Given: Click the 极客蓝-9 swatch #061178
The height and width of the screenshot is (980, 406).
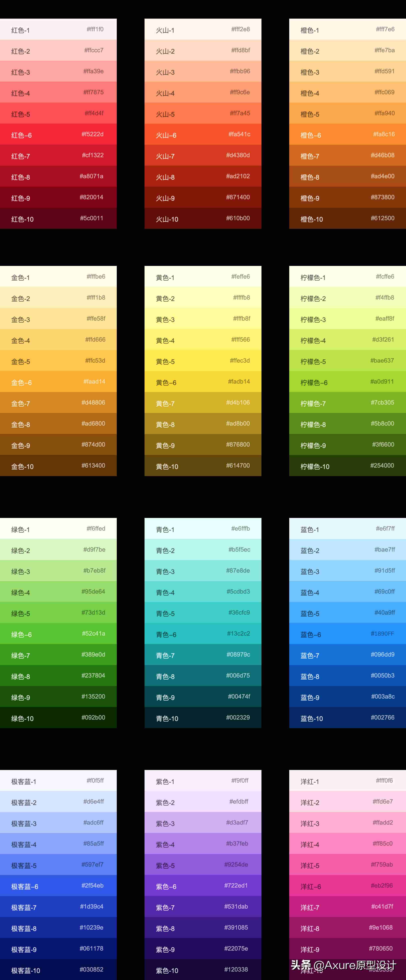Looking at the screenshot, I should click(x=58, y=948).
